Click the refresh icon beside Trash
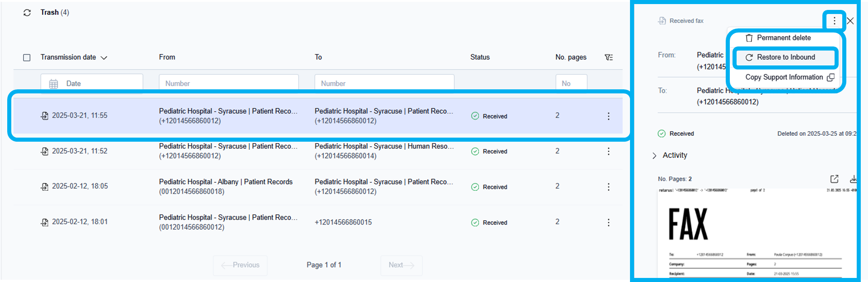Screen dimensions: 868x282 coord(27,13)
